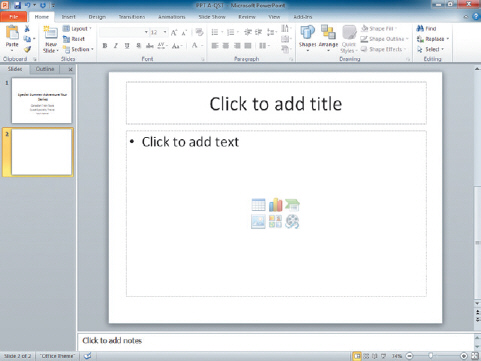This screenshot has width=481, height=361.
Task: Align text left in Paragraph group
Action: tap(215, 46)
